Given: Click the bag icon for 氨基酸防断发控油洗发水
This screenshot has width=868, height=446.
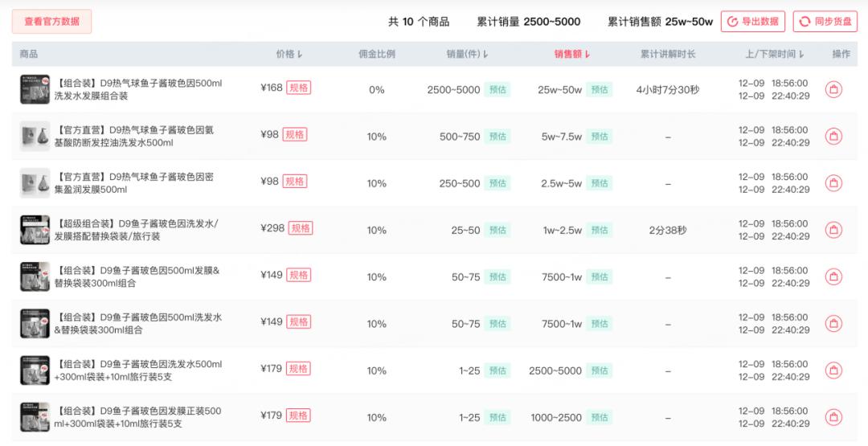Looking at the screenshot, I should (x=833, y=136).
